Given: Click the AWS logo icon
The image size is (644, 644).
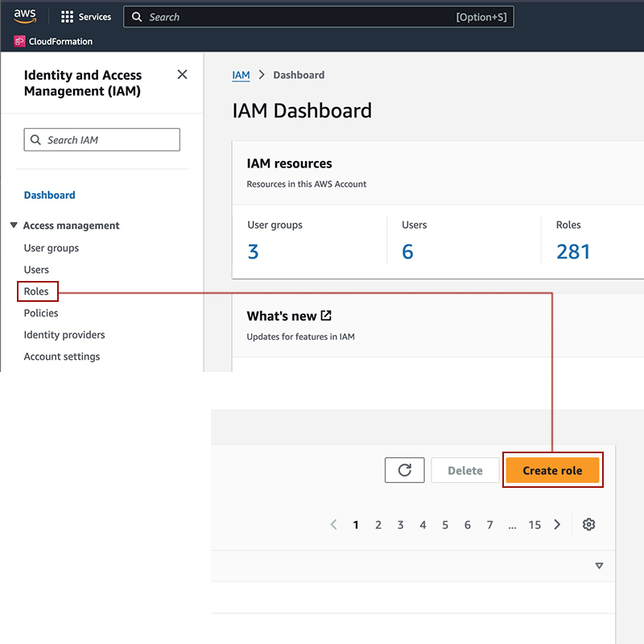Looking at the screenshot, I should [x=25, y=17].
